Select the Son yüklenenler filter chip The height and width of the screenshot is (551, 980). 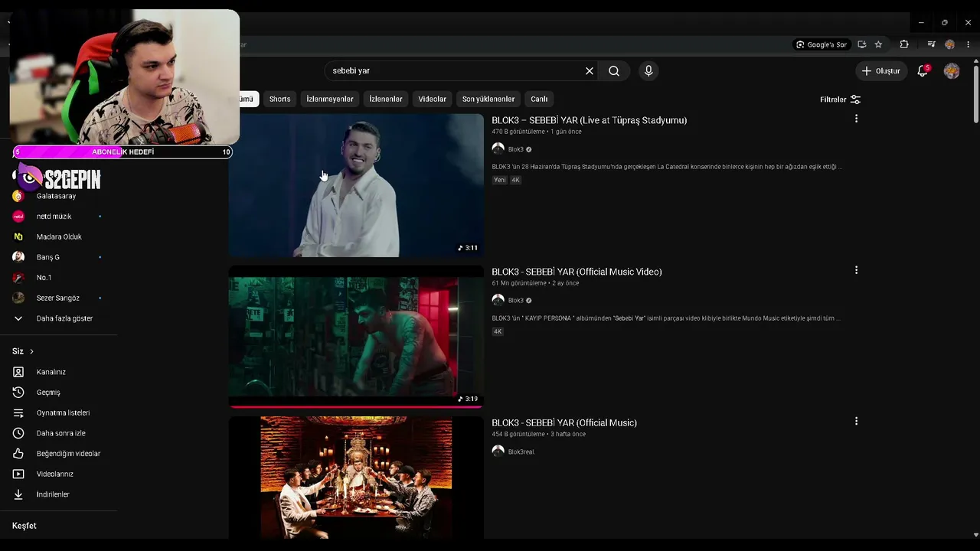tap(488, 99)
